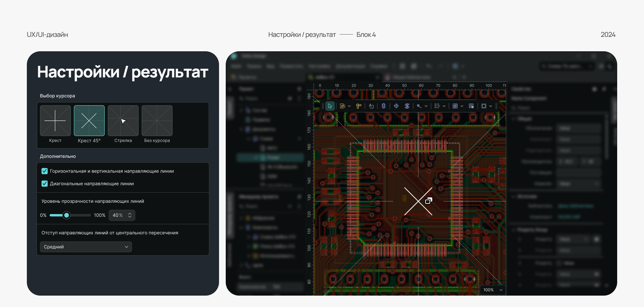Screen dimensions: 644x307
Task: Uncheck Диагональные направляющие линии checkbox
Action: click(44, 184)
